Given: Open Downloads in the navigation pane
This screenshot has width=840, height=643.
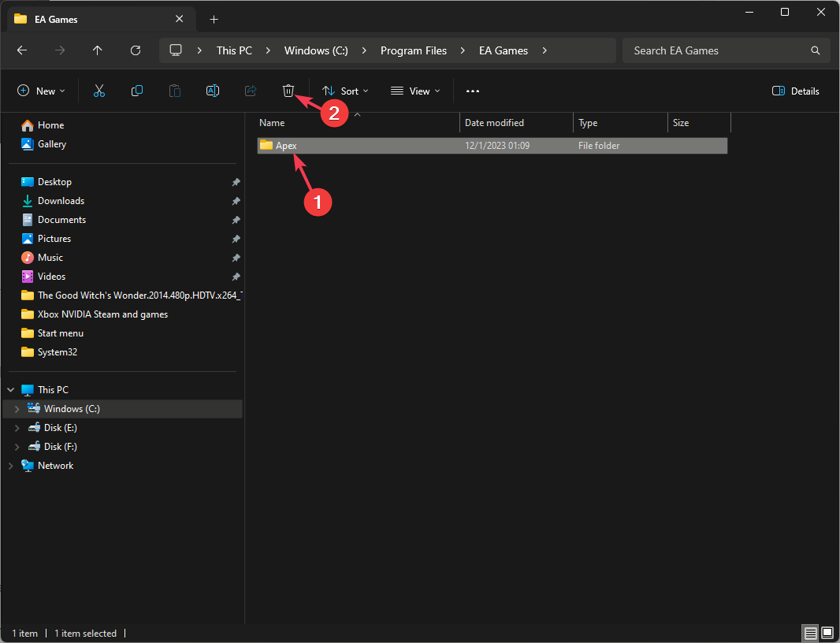Looking at the screenshot, I should coord(61,201).
